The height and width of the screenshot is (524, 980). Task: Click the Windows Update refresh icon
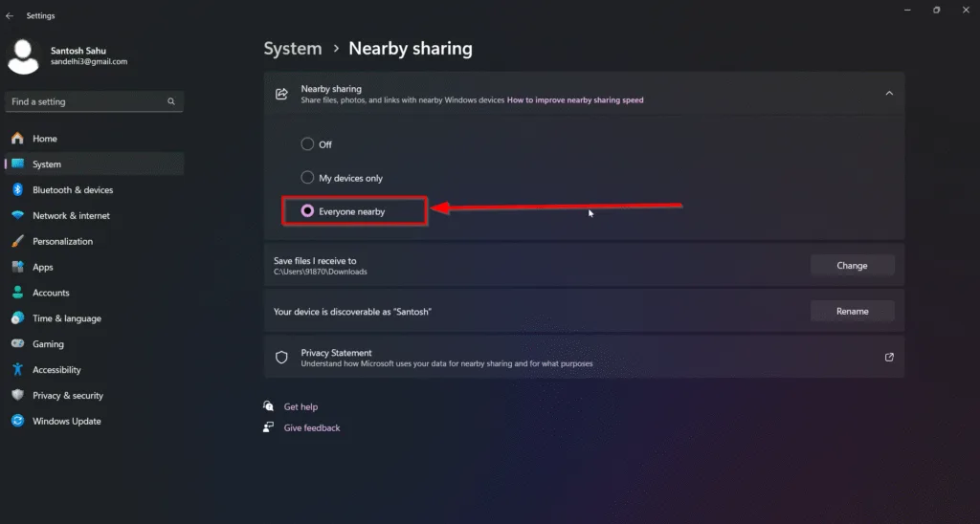pos(17,421)
